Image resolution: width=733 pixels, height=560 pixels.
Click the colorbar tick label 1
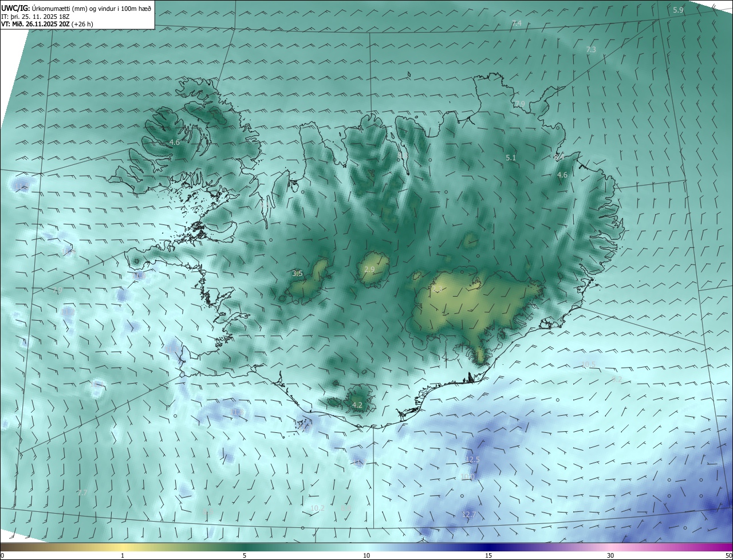(x=123, y=555)
